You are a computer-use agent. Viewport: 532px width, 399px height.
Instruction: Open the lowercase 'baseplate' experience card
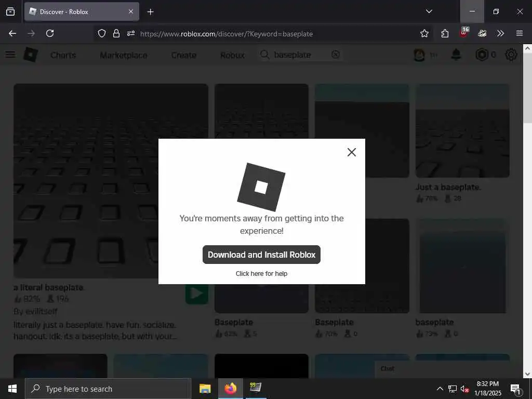tap(462, 278)
